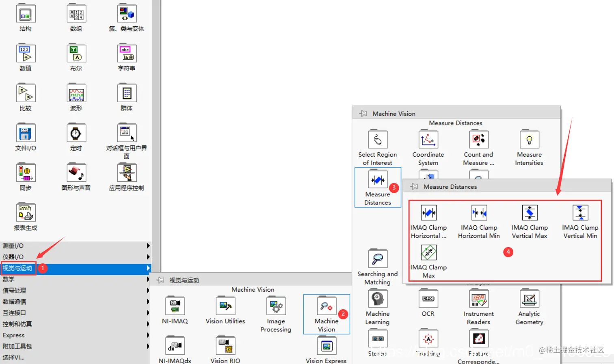Viewport: 614px width, 364px height.
Task: Expand the 仪器I/O submenu
Action: click(76, 257)
